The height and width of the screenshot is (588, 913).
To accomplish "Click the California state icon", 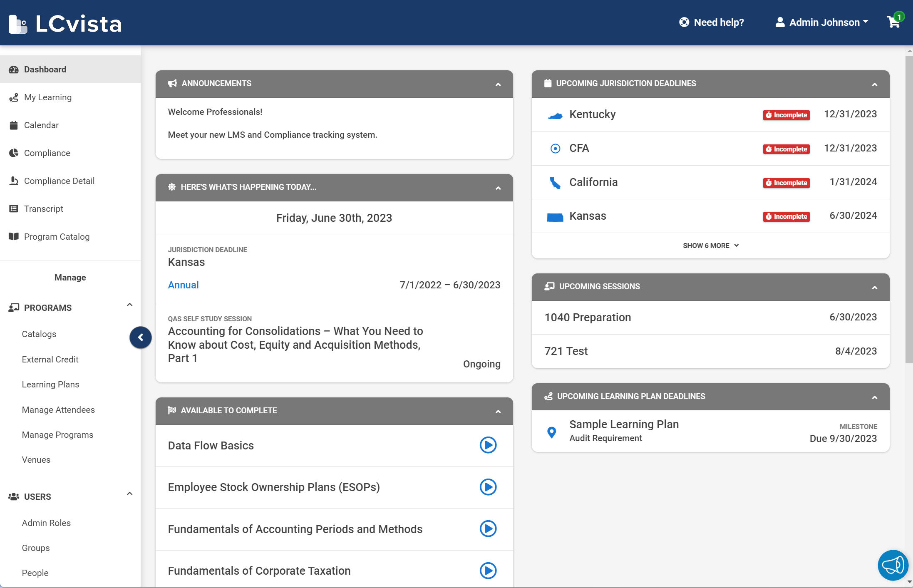I will tap(555, 183).
